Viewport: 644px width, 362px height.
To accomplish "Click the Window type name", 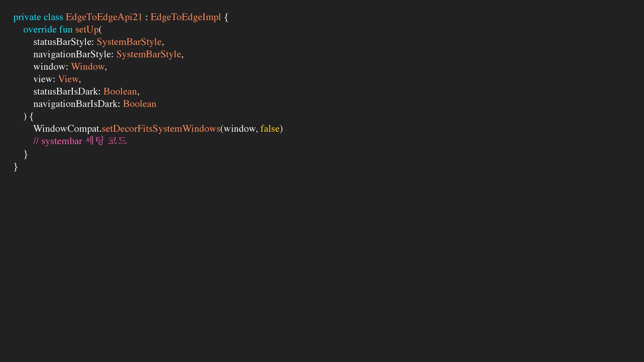I will [x=88, y=67].
